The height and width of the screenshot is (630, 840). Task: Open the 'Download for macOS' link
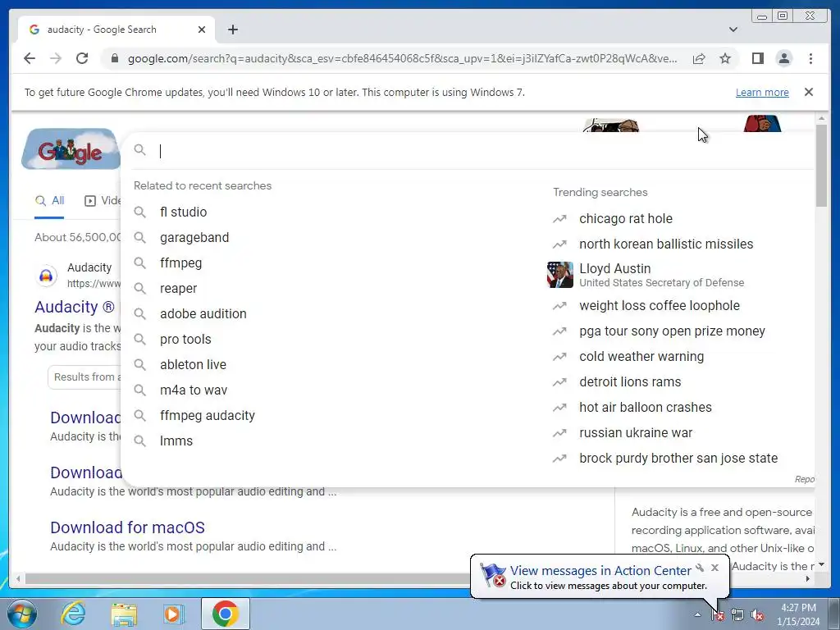click(127, 527)
